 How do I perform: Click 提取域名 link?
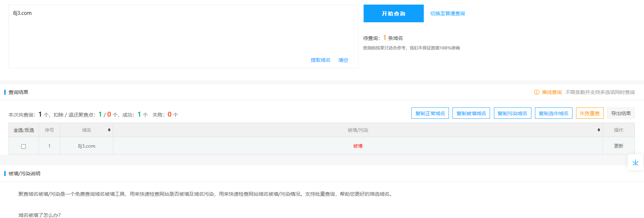(320, 60)
